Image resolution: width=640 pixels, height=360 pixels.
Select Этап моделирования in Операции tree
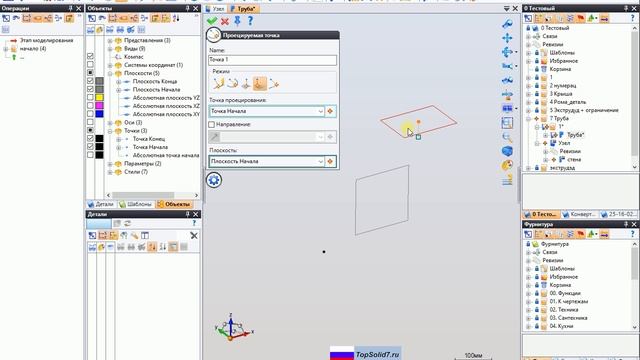[x=47, y=40]
